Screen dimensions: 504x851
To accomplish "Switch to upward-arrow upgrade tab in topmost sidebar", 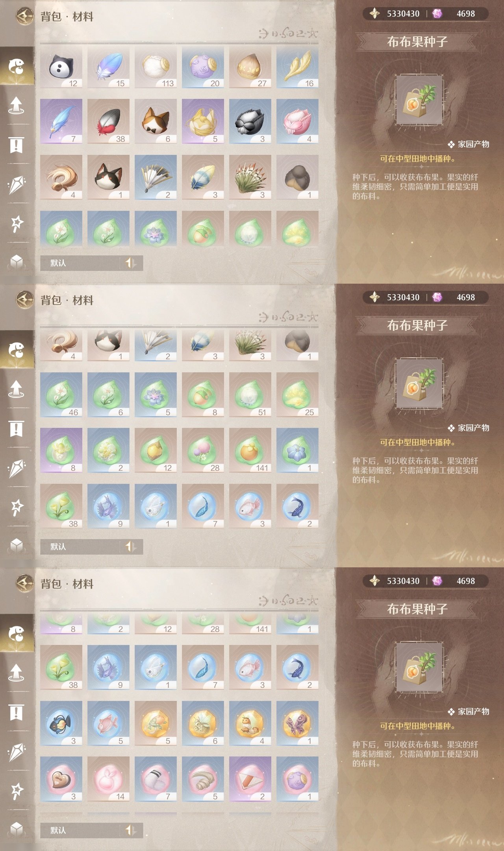I will pyautogui.click(x=16, y=105).
